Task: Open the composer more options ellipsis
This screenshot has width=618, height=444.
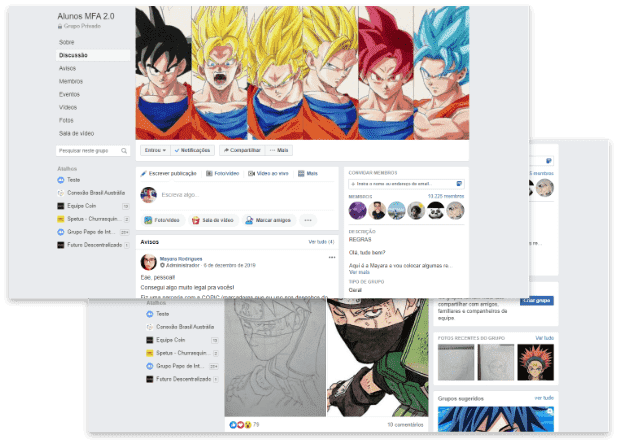Action: tap(308, 220)
